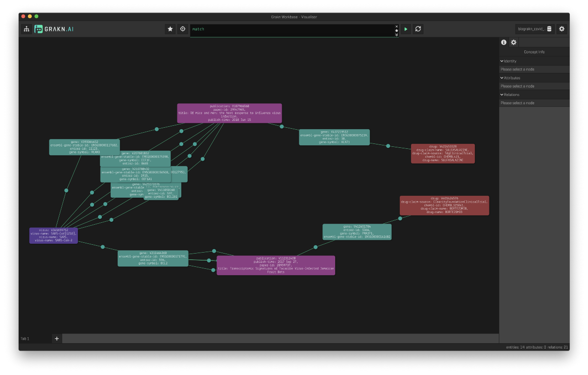This screenshot has height=375, width=588.
Task: Select the Tacaribe virus publication node
Action: click(276, 265)
